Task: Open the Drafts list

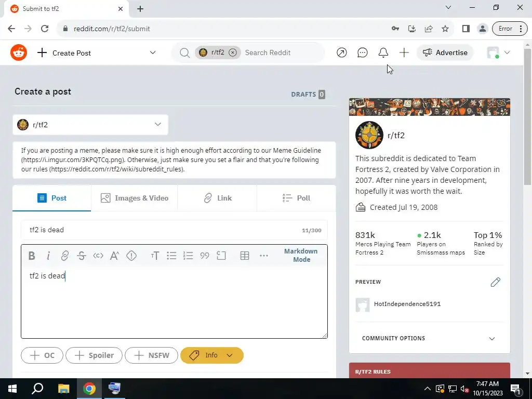Action: pyautogui.click(x=308, y=95)
